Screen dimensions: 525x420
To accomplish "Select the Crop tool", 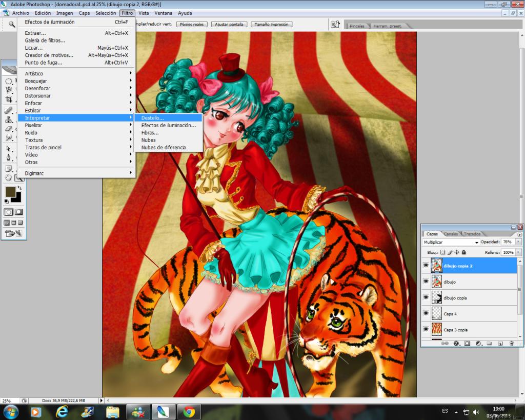I will [x=8, y=99].
